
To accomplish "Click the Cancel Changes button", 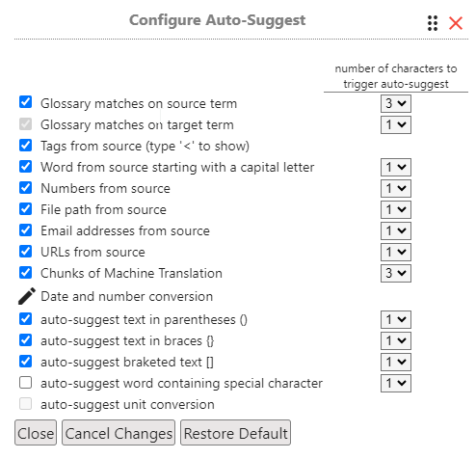I will click(119, 433).
